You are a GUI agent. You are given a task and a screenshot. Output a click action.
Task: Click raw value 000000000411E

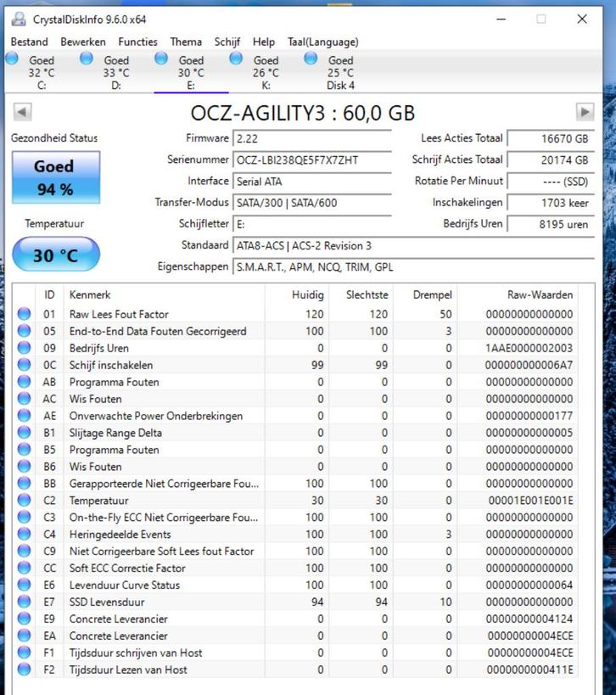tap(530, 670)
